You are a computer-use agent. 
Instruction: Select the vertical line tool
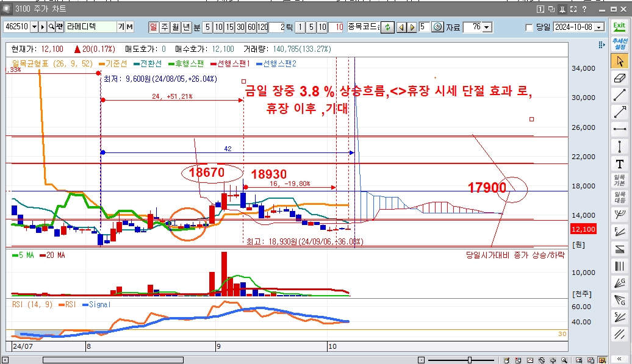(620, 146)
